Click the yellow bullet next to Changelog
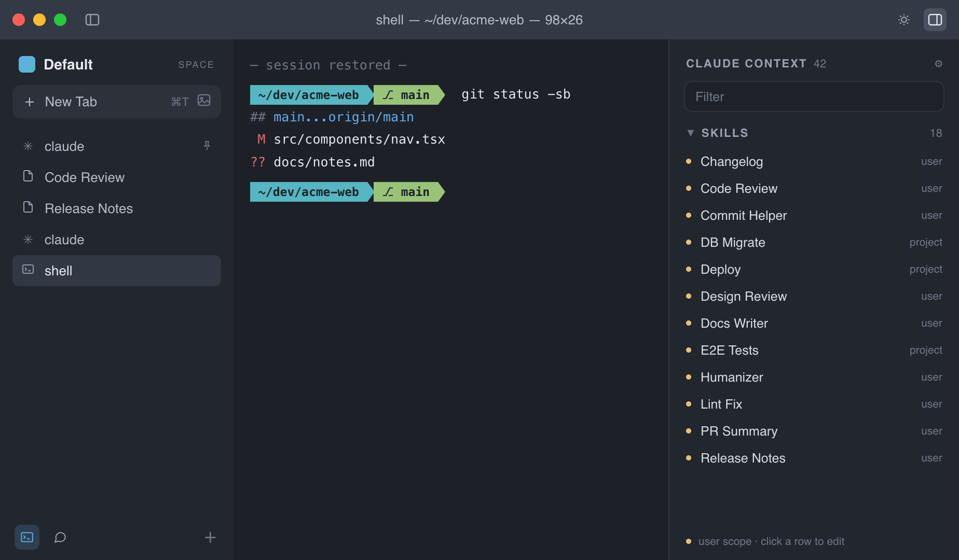This screenshot has height=560, width=959. [x=689, y=161]
